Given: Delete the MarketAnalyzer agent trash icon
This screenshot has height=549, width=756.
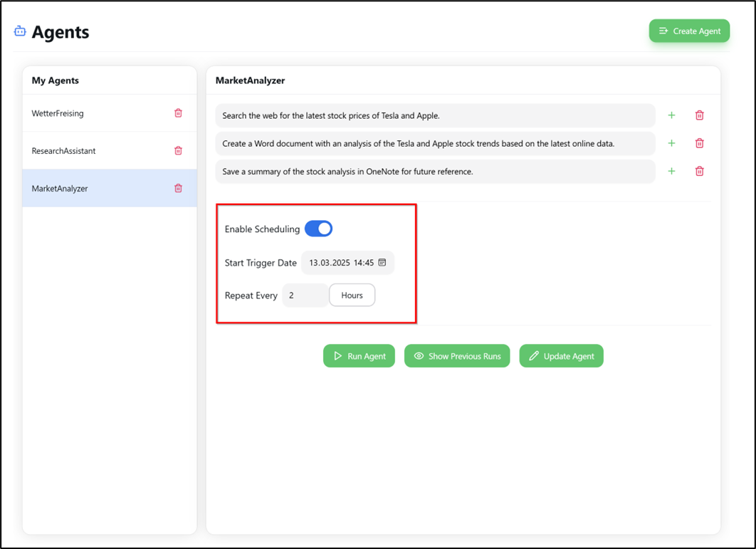Looking at the screenshot, I should (x=178, y=189).
